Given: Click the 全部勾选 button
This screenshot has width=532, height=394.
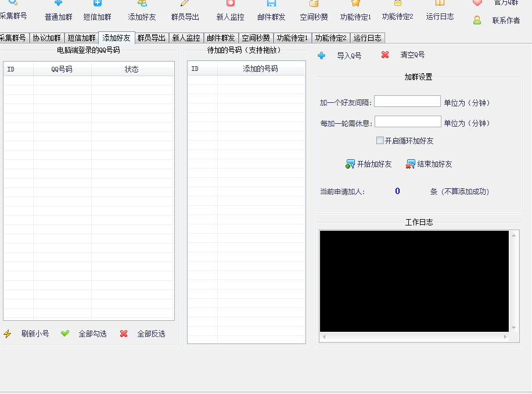Looking at the screenshot, I should pos(92,334).
